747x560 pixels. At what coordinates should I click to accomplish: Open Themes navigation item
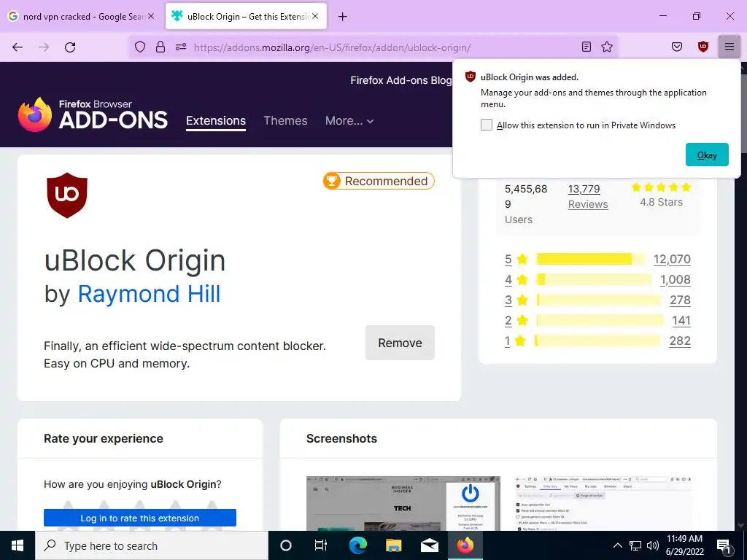[x=285, y=121]
